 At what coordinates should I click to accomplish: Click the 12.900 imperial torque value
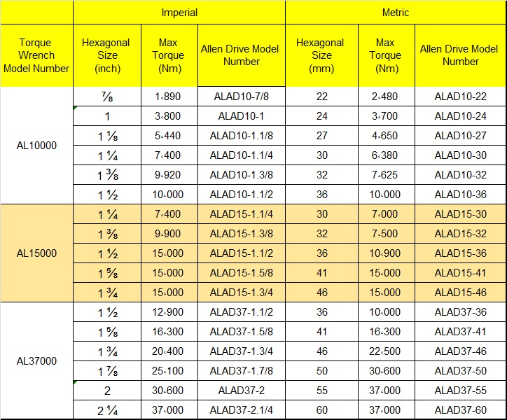coord(169,312)
